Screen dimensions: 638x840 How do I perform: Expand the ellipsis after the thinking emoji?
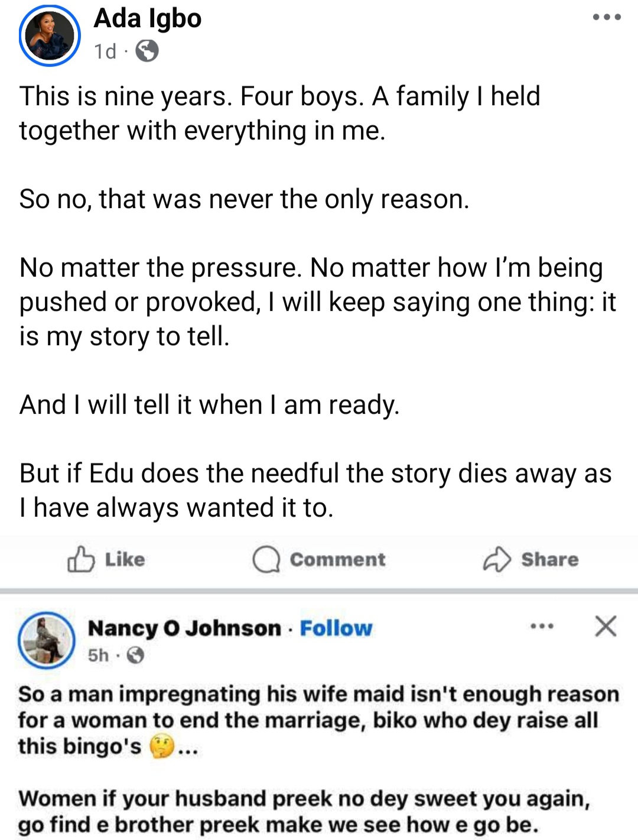click(188, 750)
